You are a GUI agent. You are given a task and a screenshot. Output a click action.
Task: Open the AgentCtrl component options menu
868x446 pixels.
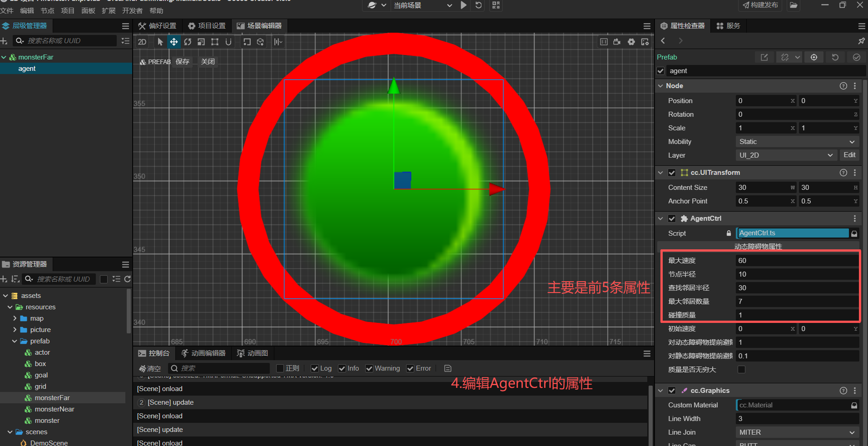pos(855,218)
